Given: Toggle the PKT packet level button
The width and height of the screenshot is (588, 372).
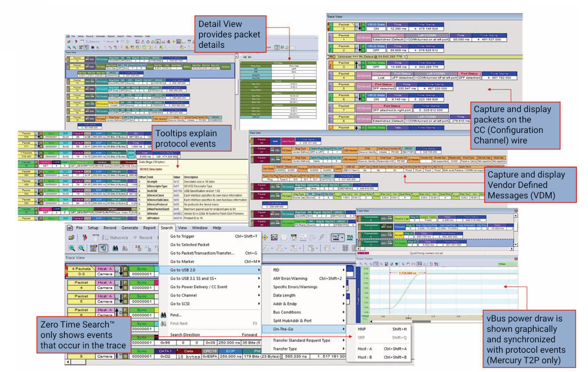Looking at the screenshot, I should point(336,237).
